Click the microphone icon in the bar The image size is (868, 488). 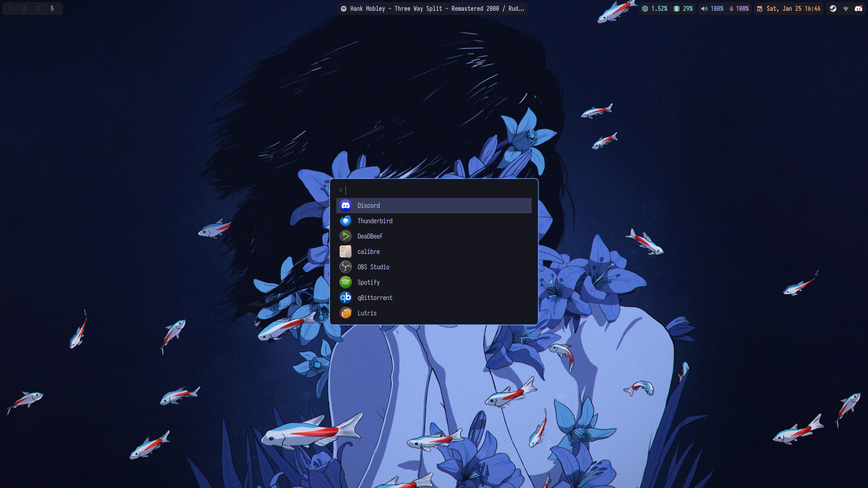tap(731, 9)
